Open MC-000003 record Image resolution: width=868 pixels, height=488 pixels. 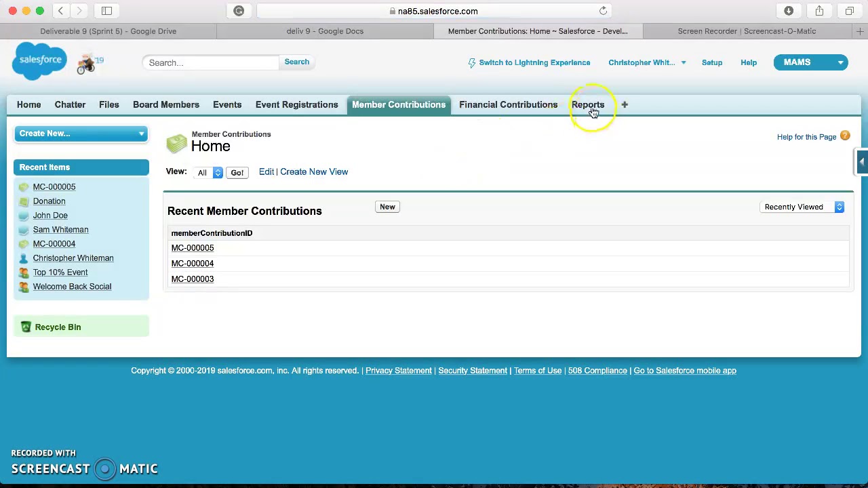click(193, 279)
